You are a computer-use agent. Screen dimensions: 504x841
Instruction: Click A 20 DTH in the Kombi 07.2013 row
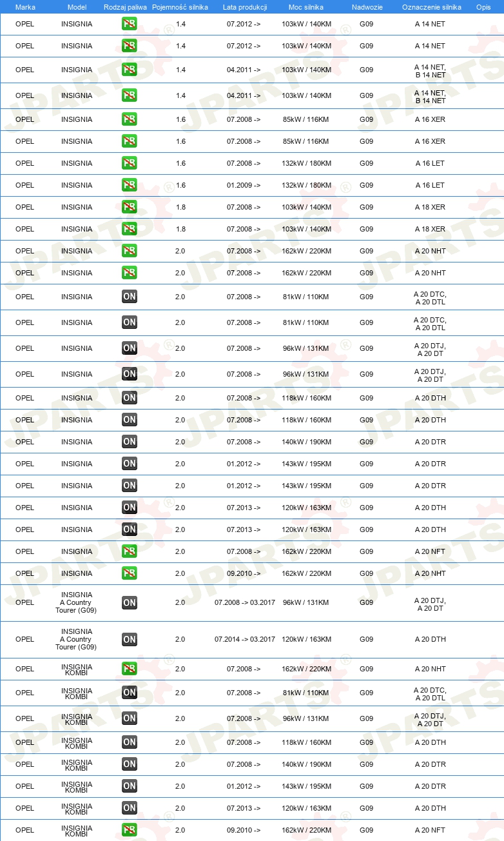tap(430, 808)
